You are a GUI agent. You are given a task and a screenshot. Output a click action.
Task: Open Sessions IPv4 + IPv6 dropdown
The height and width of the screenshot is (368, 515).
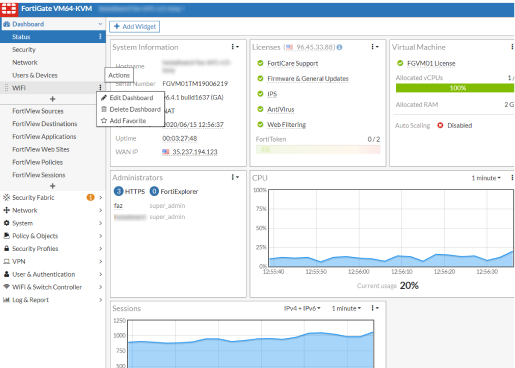302,308
